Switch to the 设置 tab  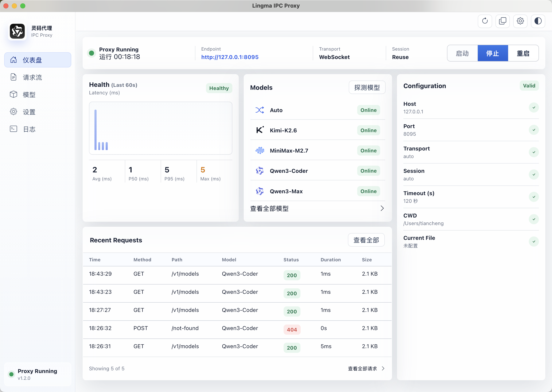[x=38, y=112]
